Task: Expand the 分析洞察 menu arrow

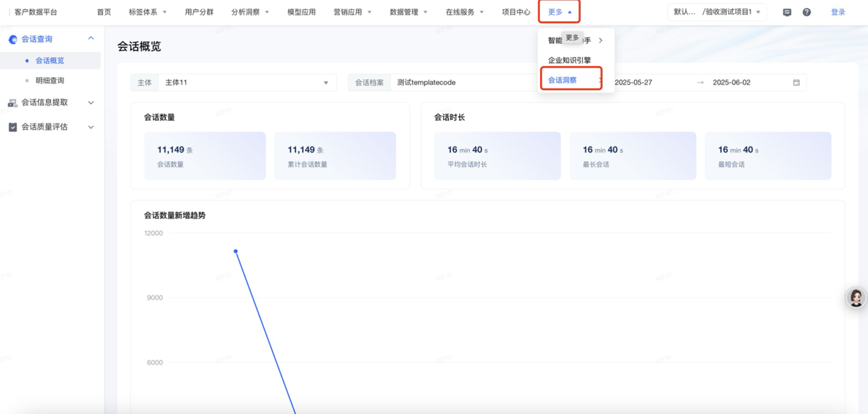Action: click(x=267, y=12)
